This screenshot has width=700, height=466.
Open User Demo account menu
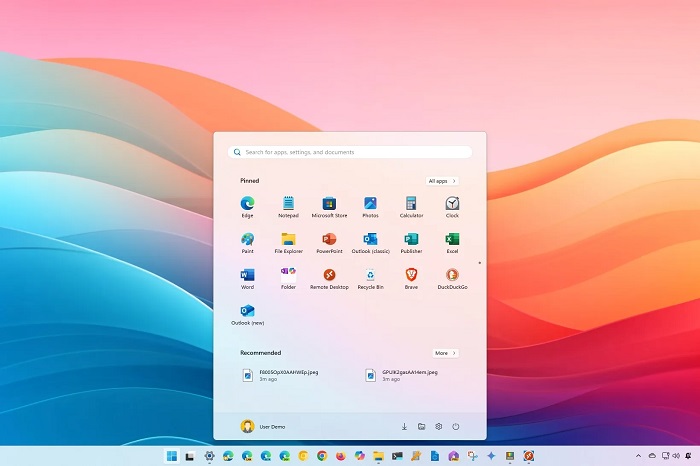pos(263,426)
